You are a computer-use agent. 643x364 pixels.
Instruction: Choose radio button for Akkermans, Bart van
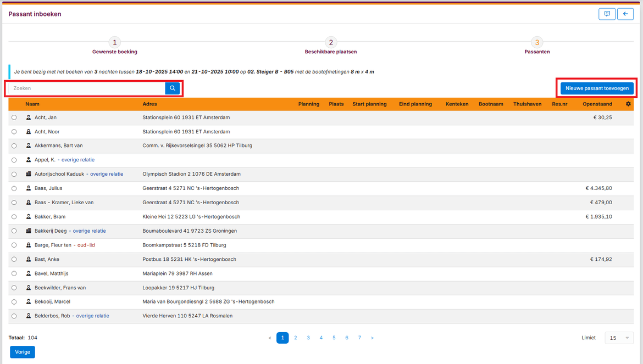14,146
